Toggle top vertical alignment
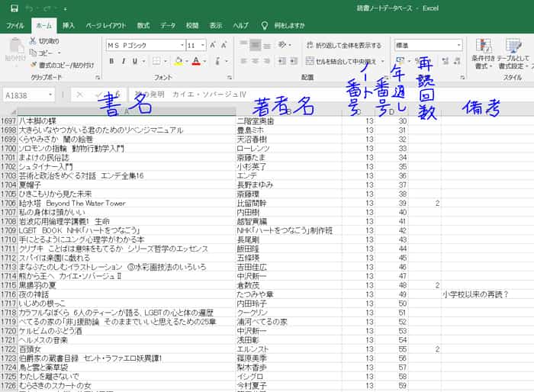The height and width of the screenshot is (392, 534). point(243,44)
